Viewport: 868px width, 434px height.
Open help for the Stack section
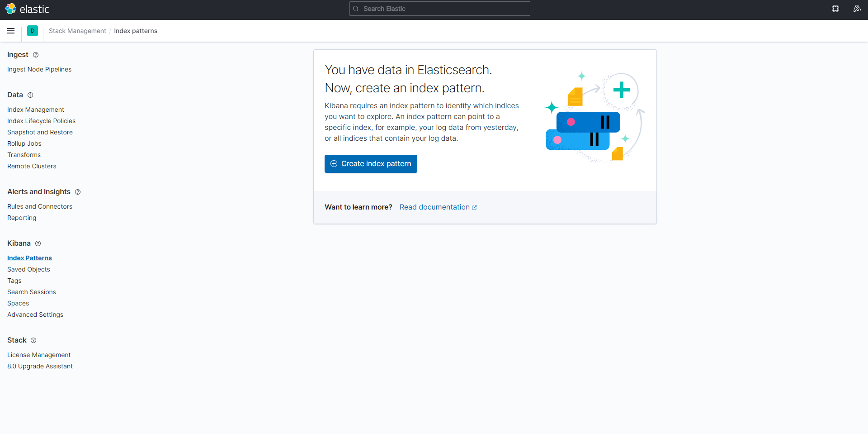click(33, 340)
